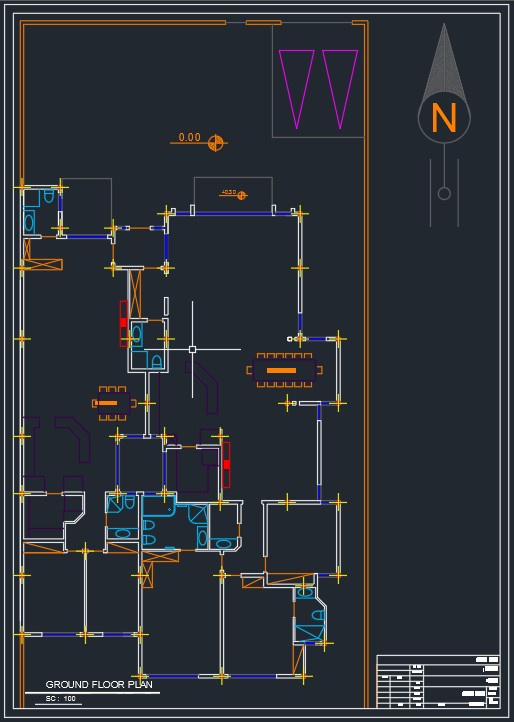Viewport: 514px width, 722px height.
Task: Select the SC : 100 scale label
Action: [61, 699]
